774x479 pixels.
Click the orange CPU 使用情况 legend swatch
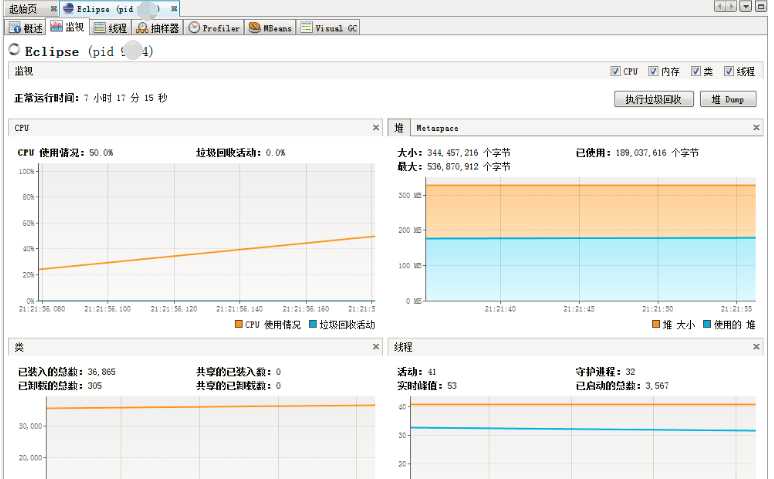click(x=238, y=324)
